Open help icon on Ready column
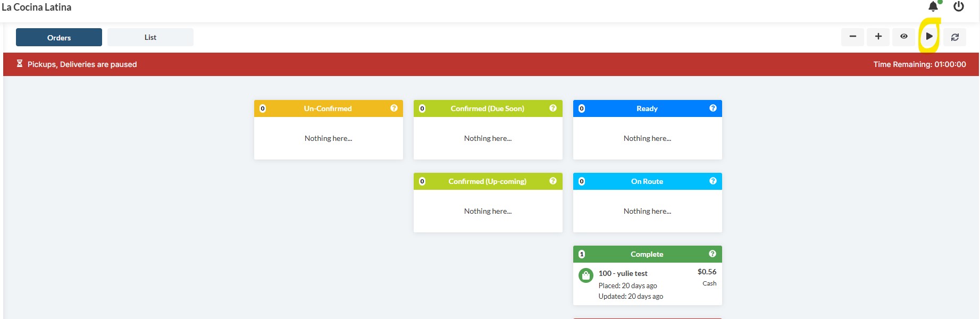This screenshot has height=319, width=980. coord(713,108)
